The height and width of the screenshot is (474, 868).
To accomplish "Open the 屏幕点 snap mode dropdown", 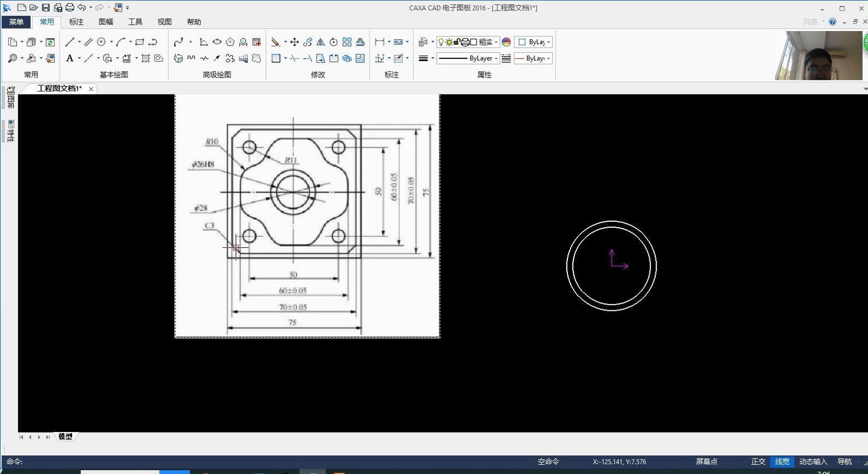I will pos(706,462).
